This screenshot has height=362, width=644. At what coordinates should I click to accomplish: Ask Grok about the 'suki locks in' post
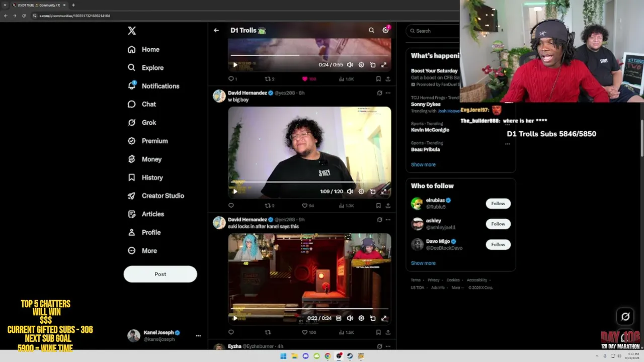pos(379,220)
